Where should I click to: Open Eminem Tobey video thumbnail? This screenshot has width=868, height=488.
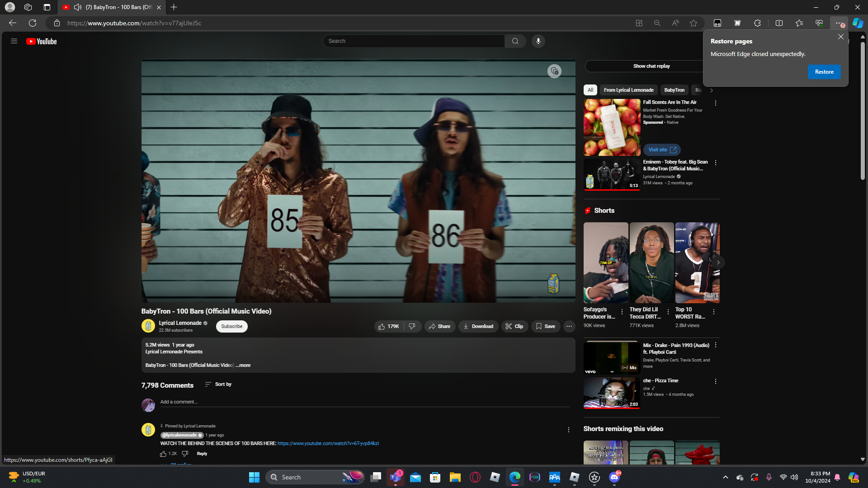coord(612,174)
